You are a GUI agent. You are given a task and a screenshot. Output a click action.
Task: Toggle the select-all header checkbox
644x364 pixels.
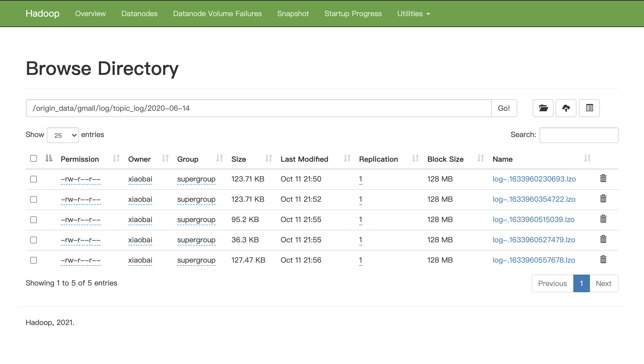34,158
